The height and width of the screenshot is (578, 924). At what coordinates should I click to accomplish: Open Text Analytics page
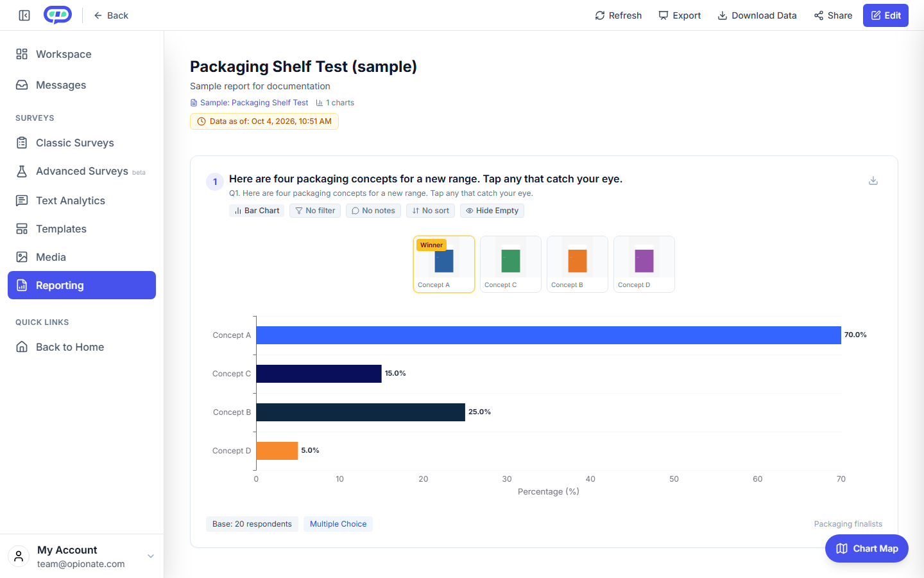(81, 200)
